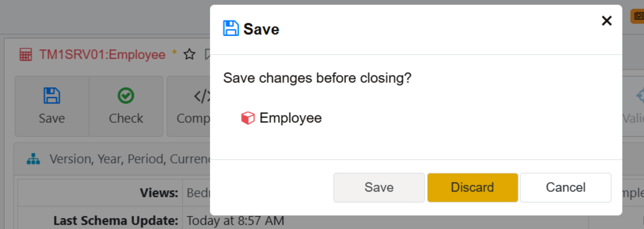Click the orange news icon at top right
Screen dimensions: 644x229
(638, 17)
